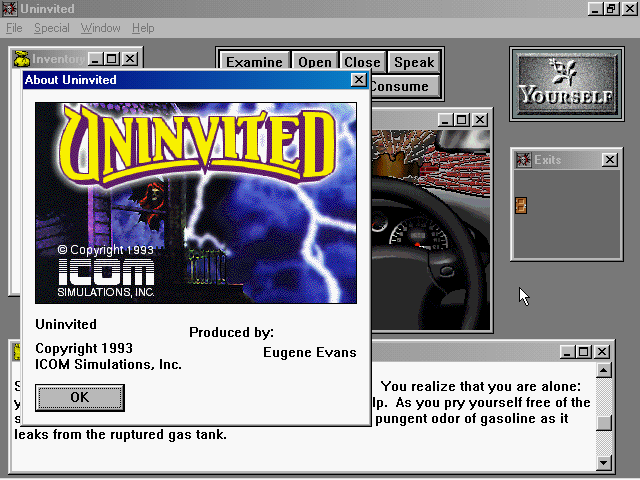Click the Uninvited splash image in About dialog
The height and width of the screenshot is (480, 640).
pyautogui.click(x=196, y=203)
